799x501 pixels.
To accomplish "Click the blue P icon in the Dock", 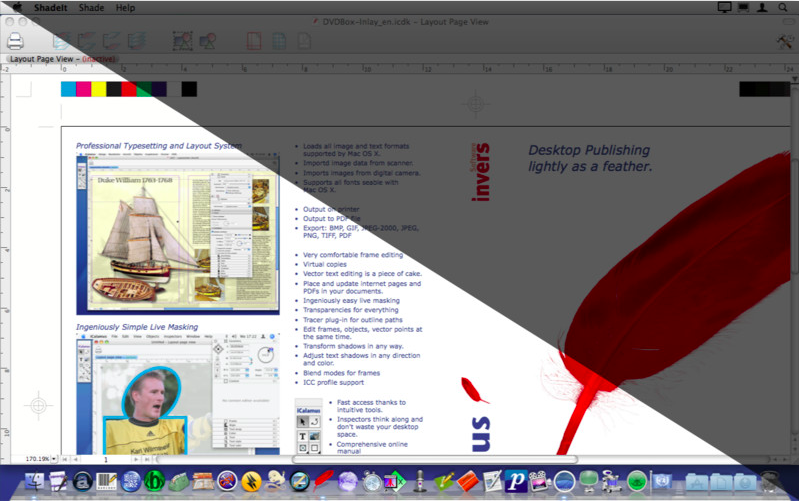I will click(515, 481).
